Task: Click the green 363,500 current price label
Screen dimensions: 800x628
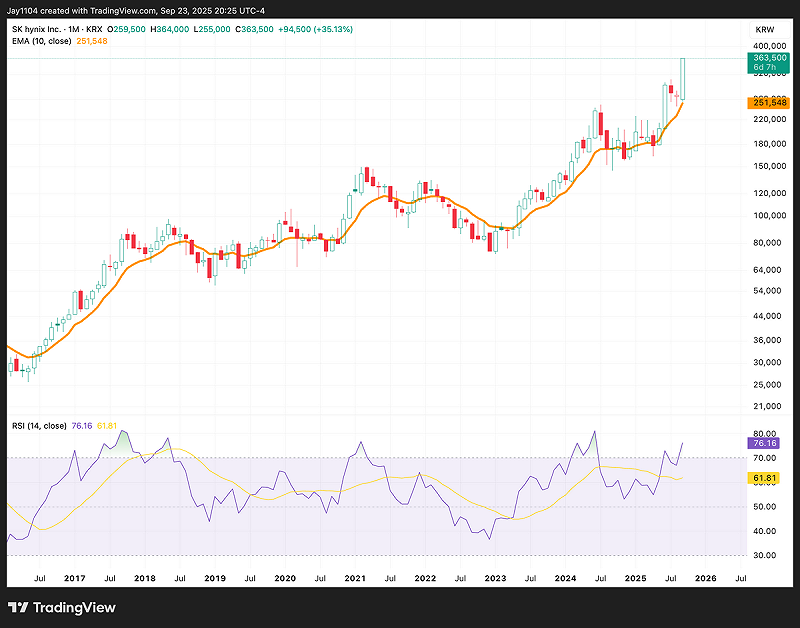Action: pos(768,62)
